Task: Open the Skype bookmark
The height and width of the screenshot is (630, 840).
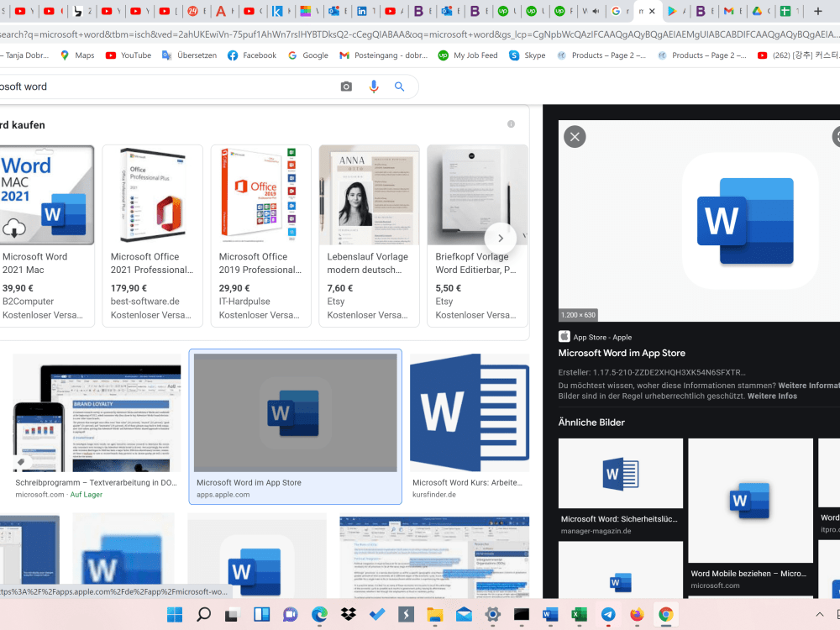Action: point(528,55)
